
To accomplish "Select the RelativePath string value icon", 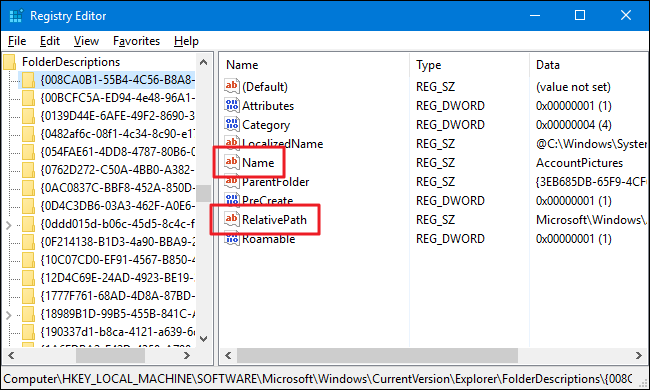I will (x=232, y=219).
